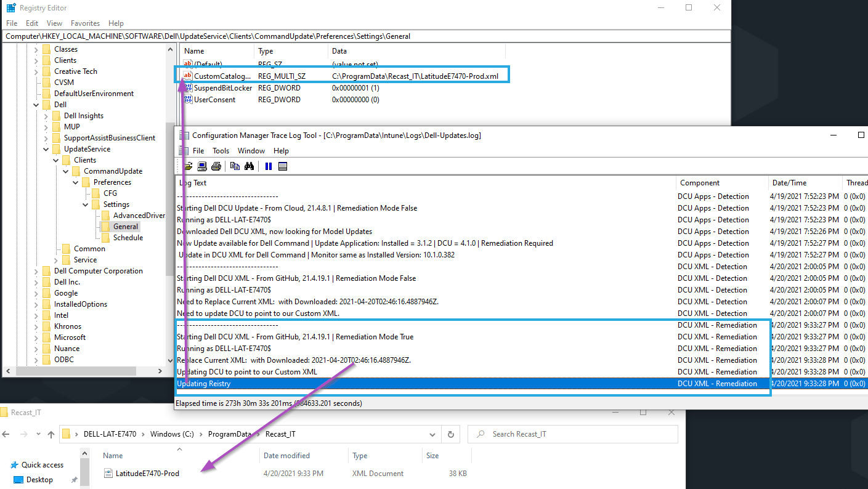Click the Print icon in CMTrace toolbar
Screen dimensions: 868x489
(x=216, y=166)
